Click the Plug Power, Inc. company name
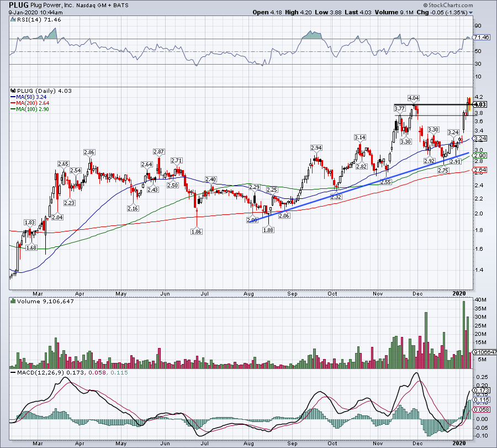Screen dimensions: 497x448 click(52, 6)
